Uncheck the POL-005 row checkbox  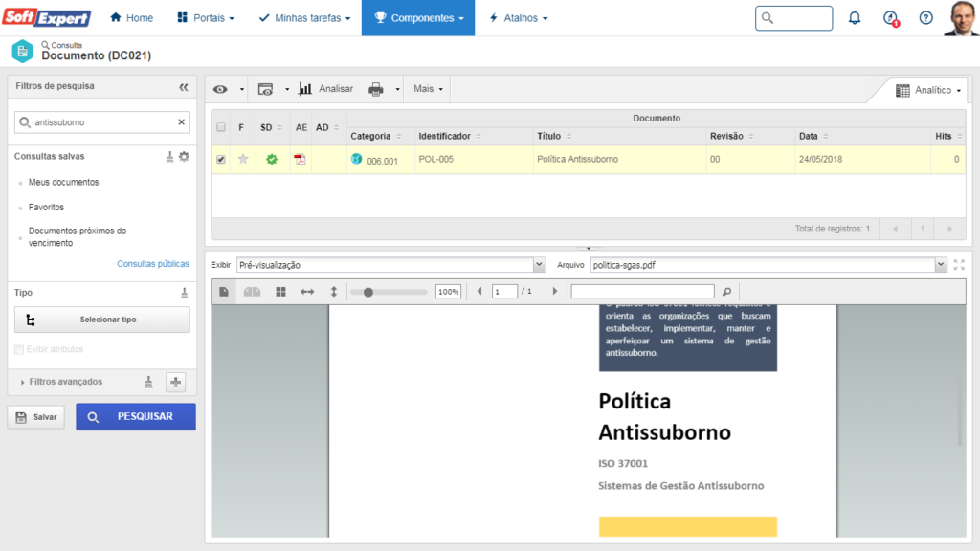221,160
